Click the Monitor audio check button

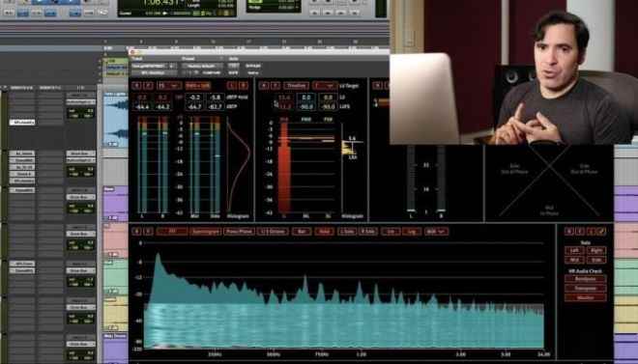point(586,297)
